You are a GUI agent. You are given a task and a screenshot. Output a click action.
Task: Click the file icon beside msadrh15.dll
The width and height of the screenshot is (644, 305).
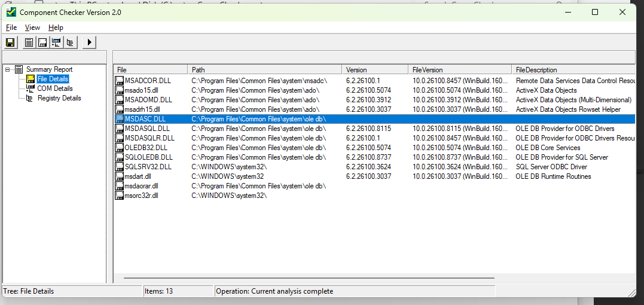(120, 109)
